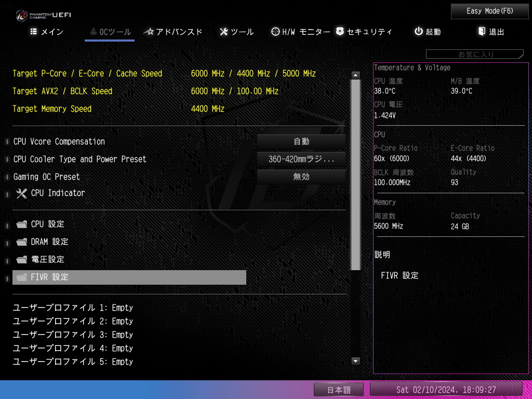The width and height of the screenshot is (532, 399).
Task: Click the OC Tool rocket icon
Action: tap(94, 32)
